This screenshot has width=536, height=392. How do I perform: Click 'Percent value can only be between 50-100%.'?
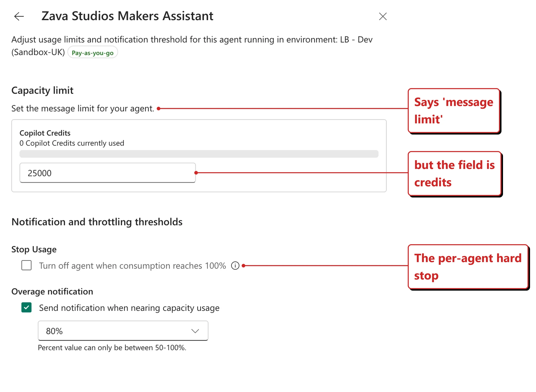coord(112,348)
